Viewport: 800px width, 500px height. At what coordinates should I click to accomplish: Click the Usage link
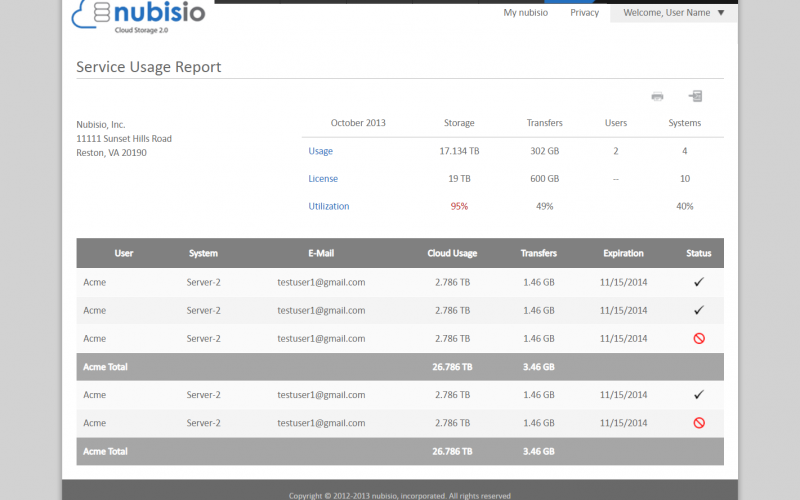[x=320, y=151]
